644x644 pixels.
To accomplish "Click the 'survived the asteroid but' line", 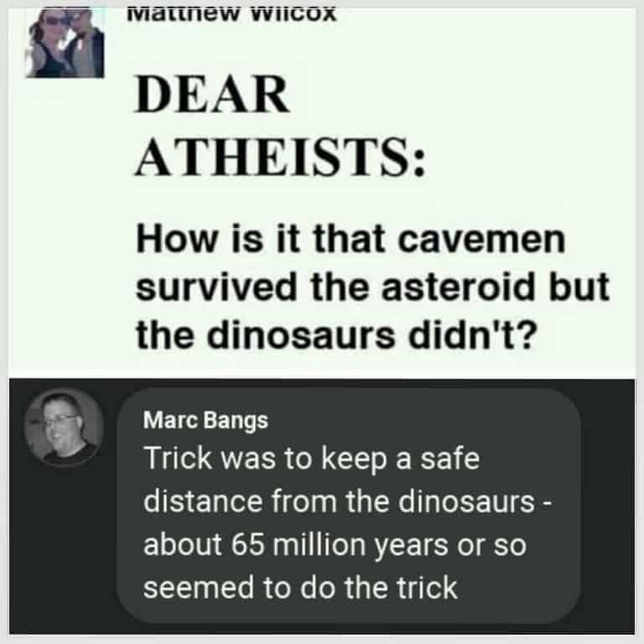I will tap(371, 288).
